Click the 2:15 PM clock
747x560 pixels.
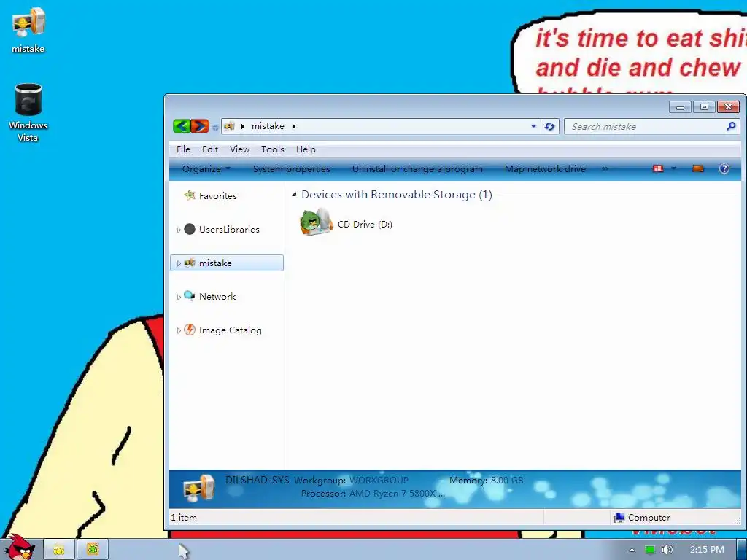tap(707, 550)
